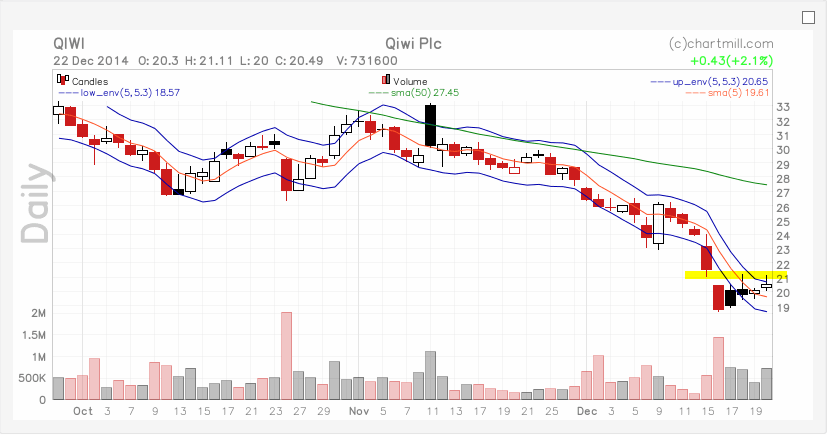Click the L: 20 low value

(254, 61)
